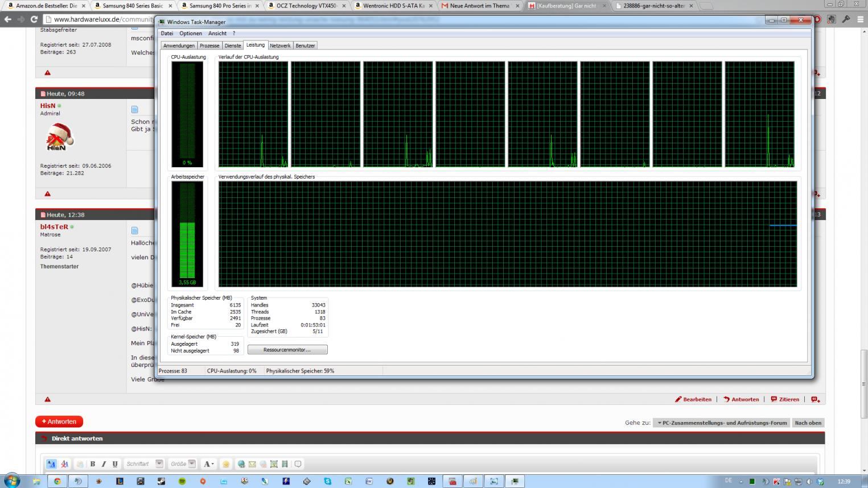Click the browser address bar

coord(100,19)
